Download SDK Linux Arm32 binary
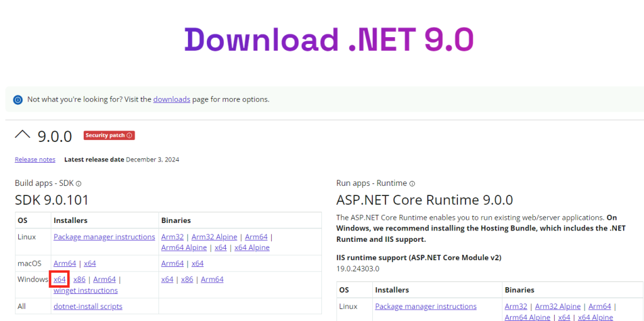The image size is (644, 321). [172, 237]
